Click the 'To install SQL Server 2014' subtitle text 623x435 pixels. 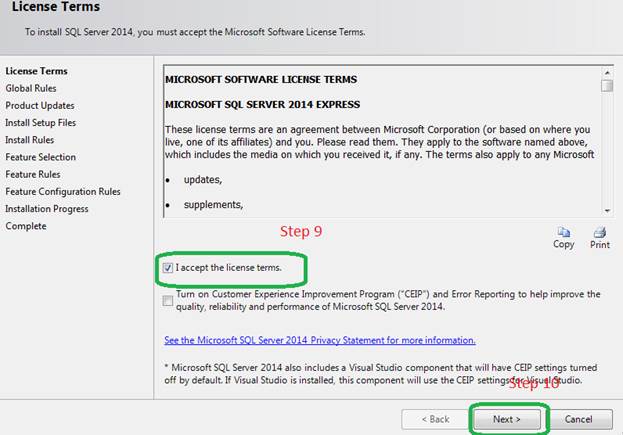tap(195, 32)
